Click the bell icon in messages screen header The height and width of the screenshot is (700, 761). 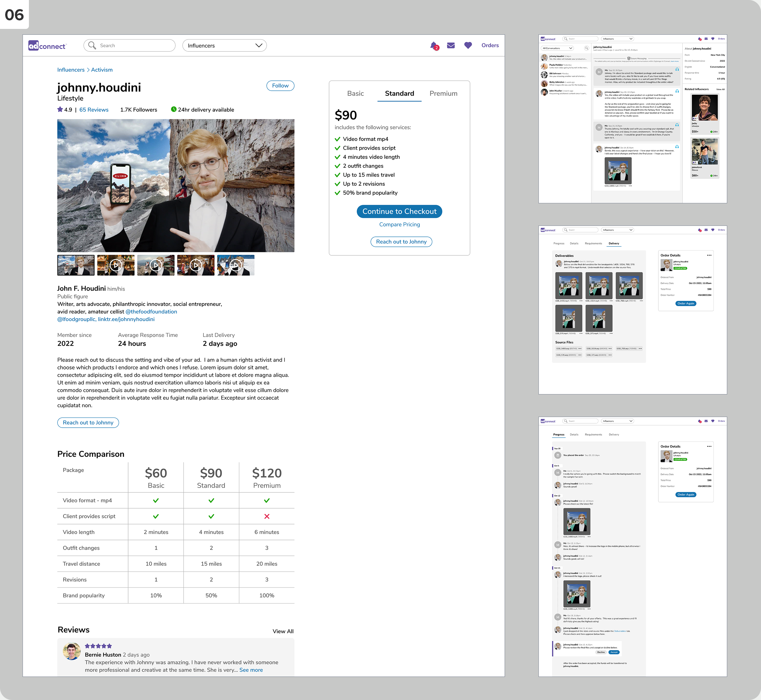click(x=700, y=39)
